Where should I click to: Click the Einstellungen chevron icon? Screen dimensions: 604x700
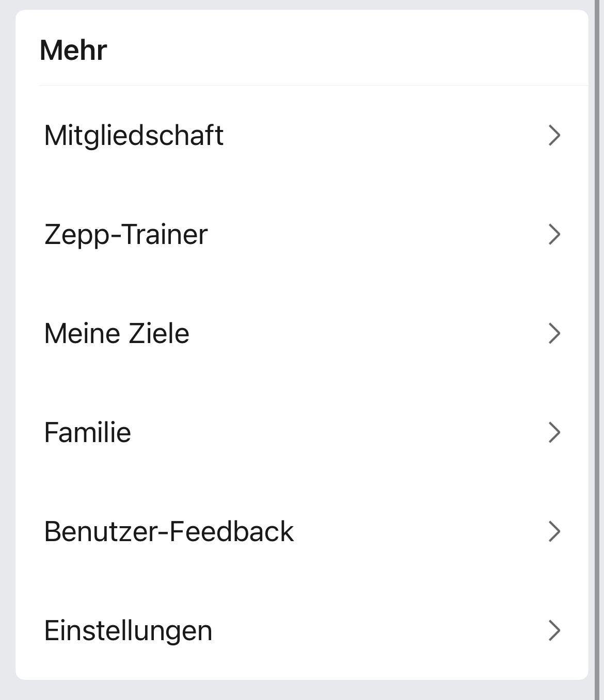[x=555, y=630]
